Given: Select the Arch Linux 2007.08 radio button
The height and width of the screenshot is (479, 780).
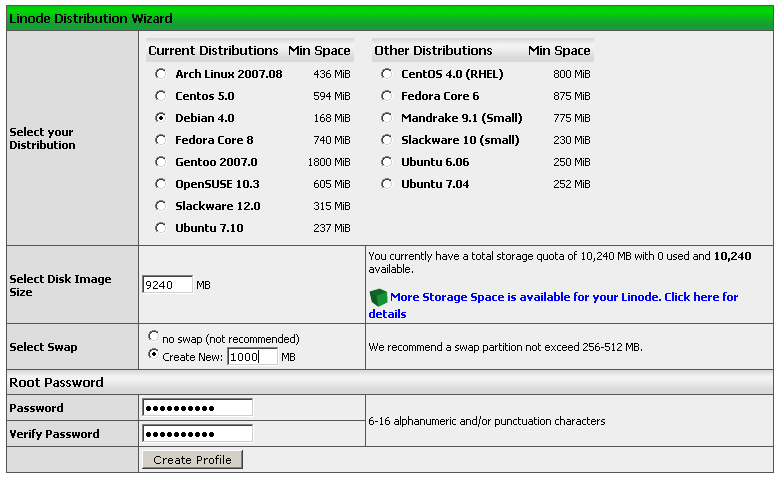Looking at the screenshot, I should pos(160,74).
